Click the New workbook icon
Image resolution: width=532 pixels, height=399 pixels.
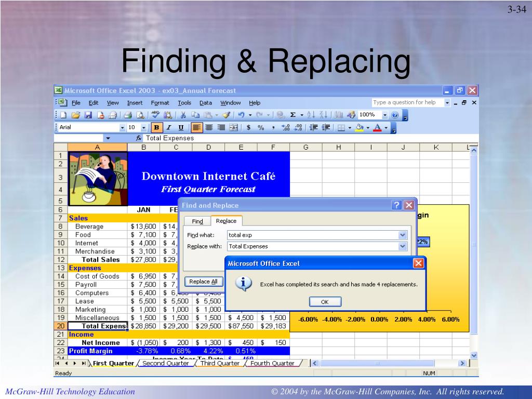pos(63,115)
